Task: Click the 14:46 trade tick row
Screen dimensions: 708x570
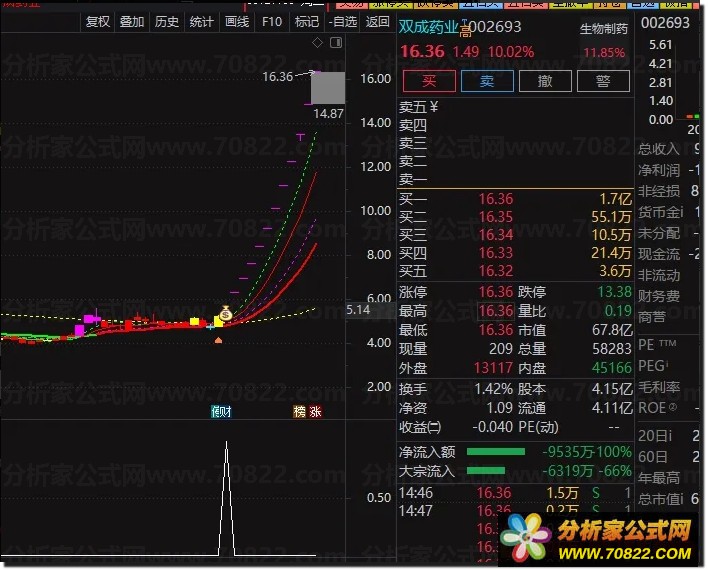Action: tap(515, 493)
